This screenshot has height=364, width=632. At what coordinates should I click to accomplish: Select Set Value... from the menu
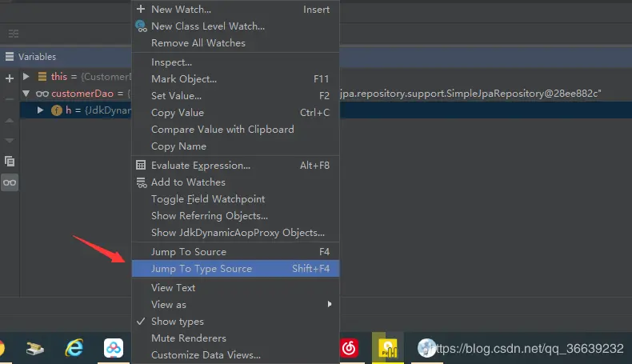[x=235, y=96]
